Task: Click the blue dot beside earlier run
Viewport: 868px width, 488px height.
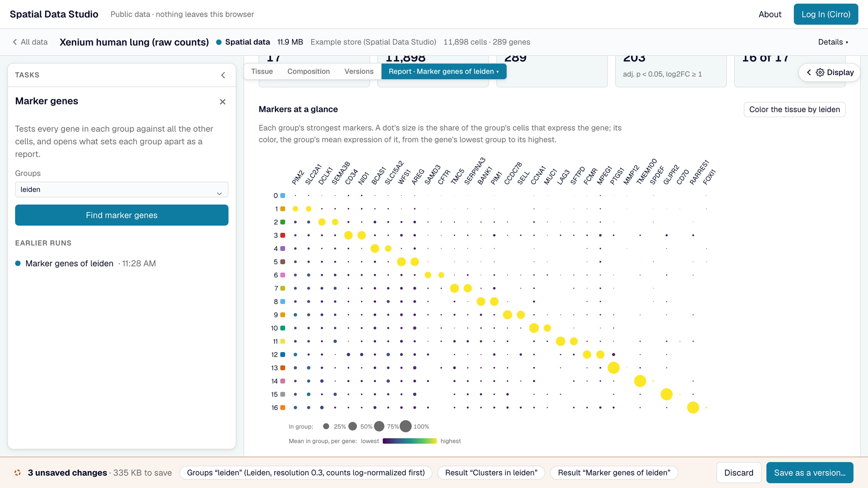Action: (18, 264)
